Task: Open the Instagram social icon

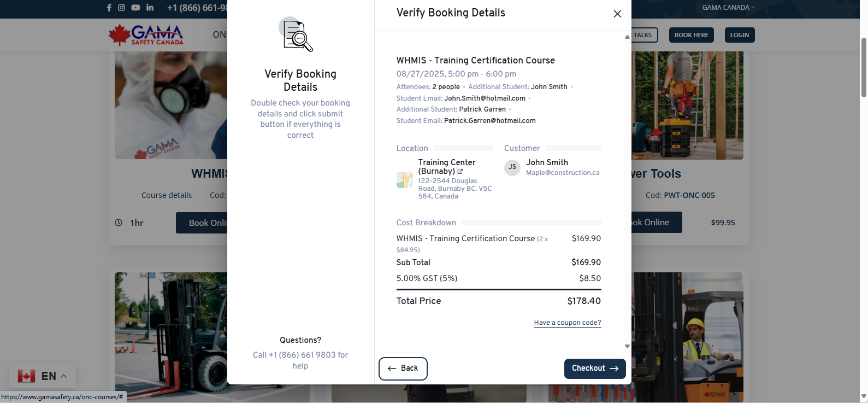Action: coord(121,8)
